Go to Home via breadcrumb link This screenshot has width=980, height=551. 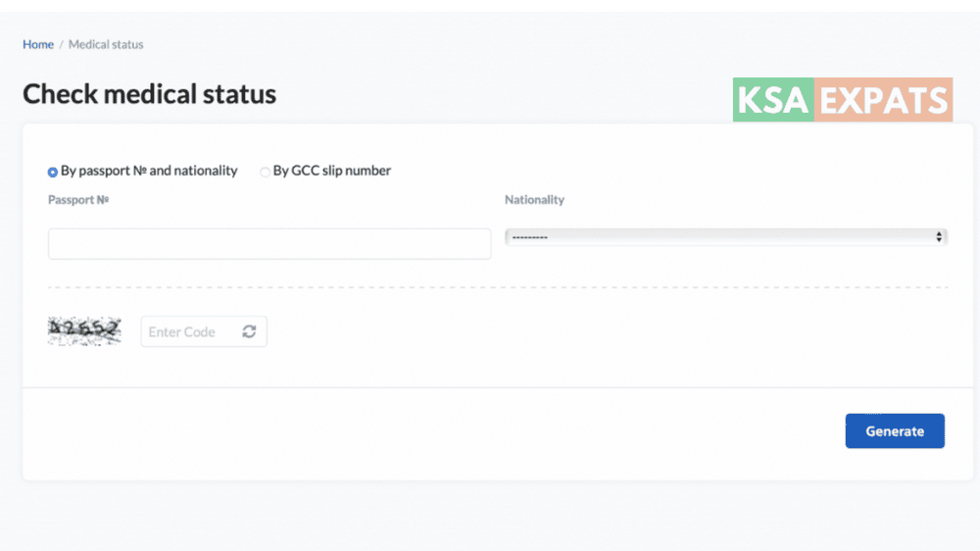click(38, 44)
